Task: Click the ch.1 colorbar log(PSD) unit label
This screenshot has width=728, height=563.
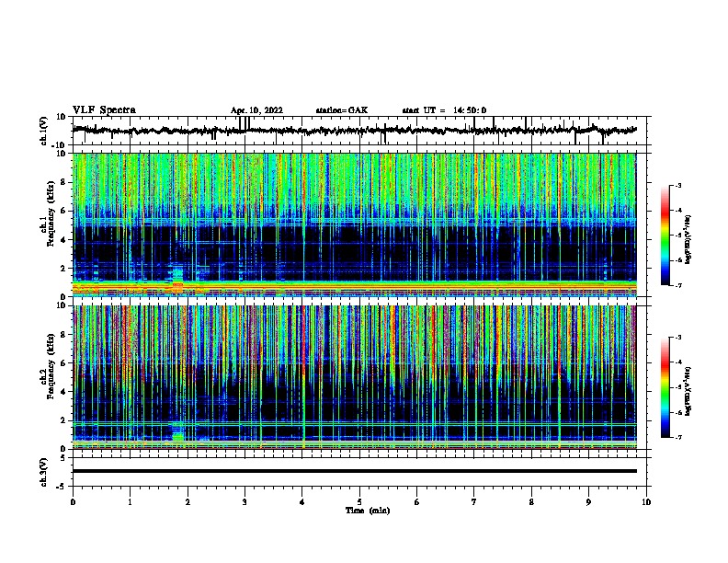Action: click(688, 239)
